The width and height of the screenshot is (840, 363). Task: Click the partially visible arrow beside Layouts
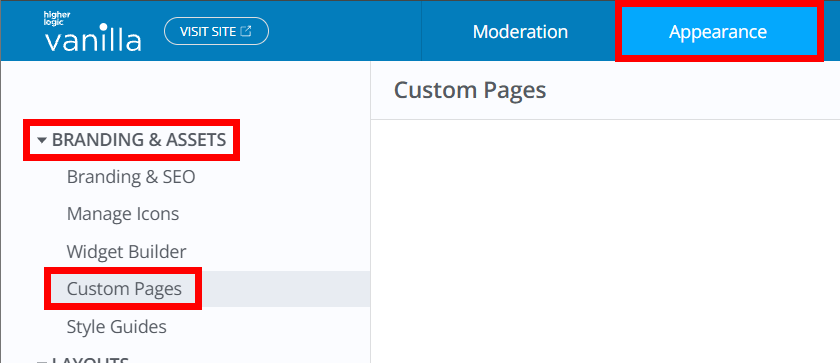42,360
